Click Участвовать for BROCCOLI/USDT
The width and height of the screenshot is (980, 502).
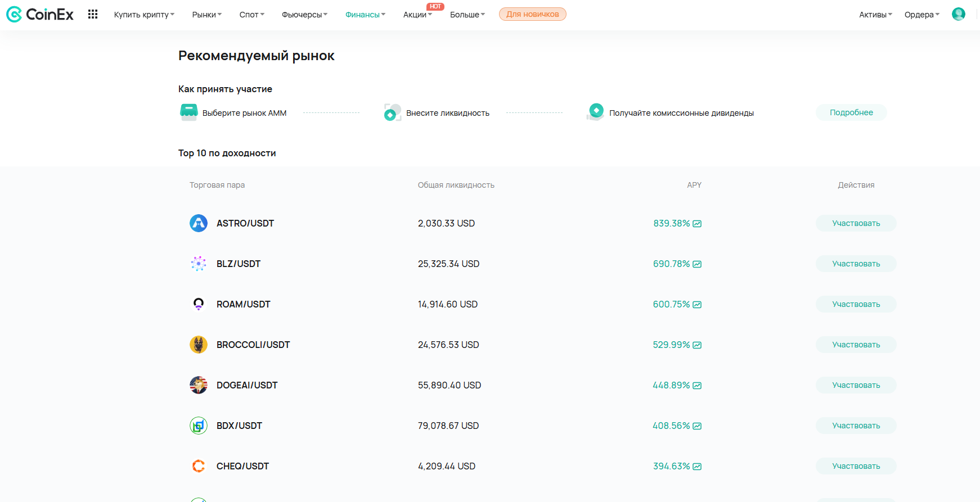pos(856,345)
